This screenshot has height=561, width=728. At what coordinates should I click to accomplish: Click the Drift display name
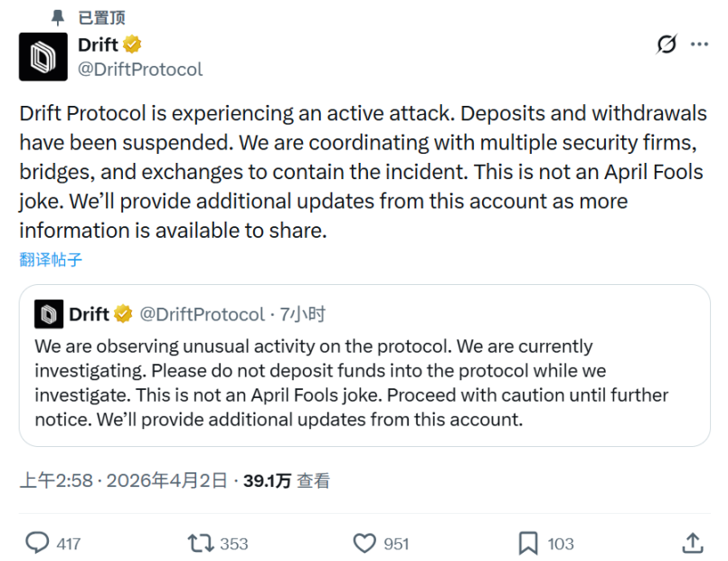point(99,44)
